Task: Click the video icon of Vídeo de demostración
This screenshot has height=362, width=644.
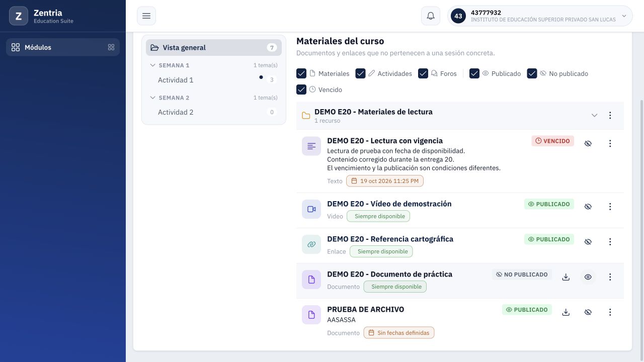Action: point(311,209)
